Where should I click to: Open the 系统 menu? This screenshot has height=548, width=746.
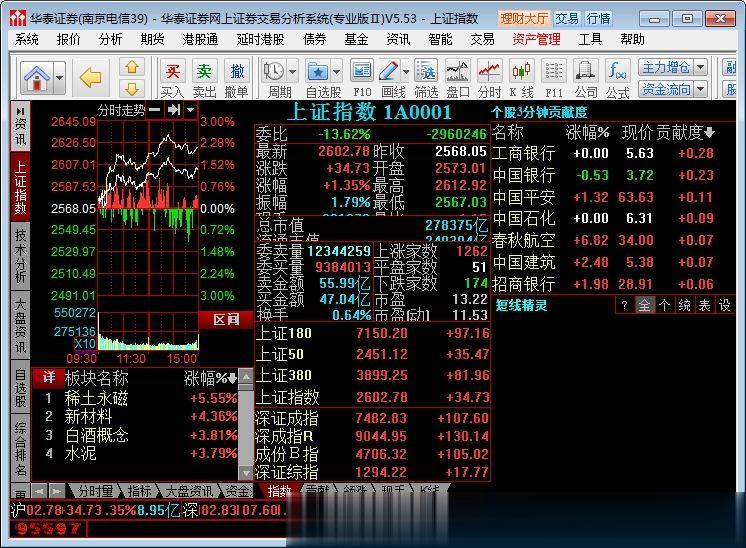27,39
